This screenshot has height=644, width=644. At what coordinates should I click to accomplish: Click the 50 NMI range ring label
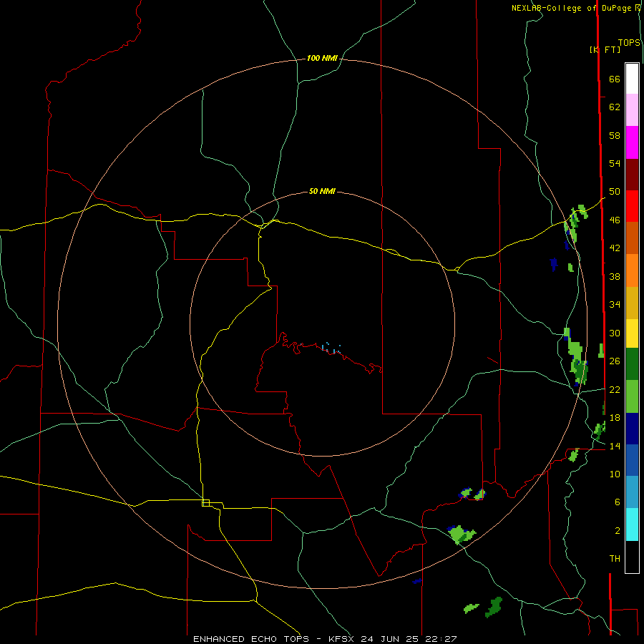[322, 191]
